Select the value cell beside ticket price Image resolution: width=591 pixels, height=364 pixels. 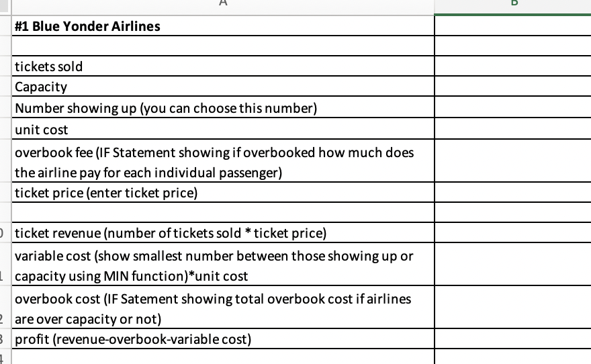tap(513, 192)
